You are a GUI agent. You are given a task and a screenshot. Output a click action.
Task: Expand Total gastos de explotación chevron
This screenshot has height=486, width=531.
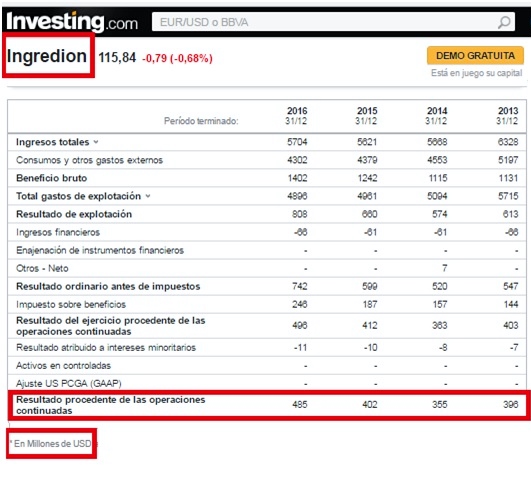(148, 196)
